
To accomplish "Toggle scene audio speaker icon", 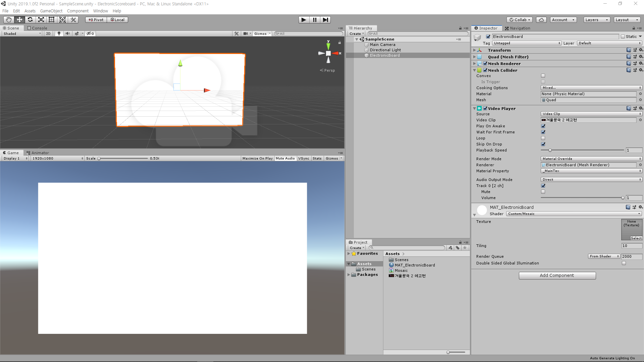I will point(68,34).
